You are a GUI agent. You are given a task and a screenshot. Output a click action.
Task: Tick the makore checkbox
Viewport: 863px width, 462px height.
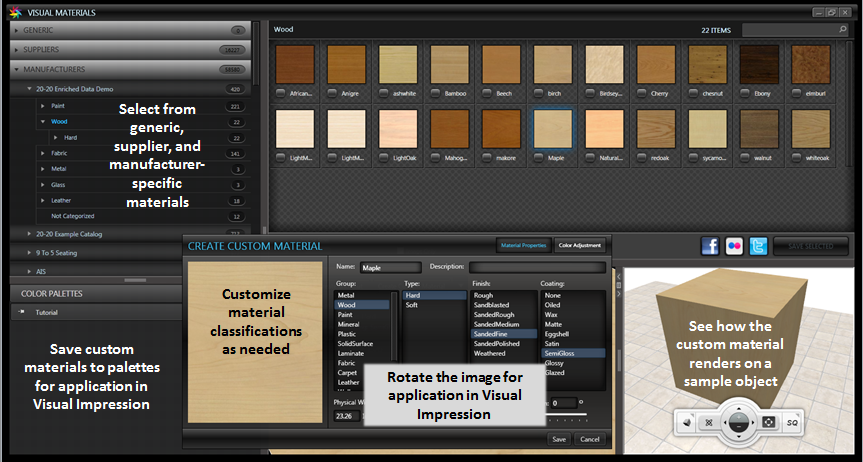(487, 157)
